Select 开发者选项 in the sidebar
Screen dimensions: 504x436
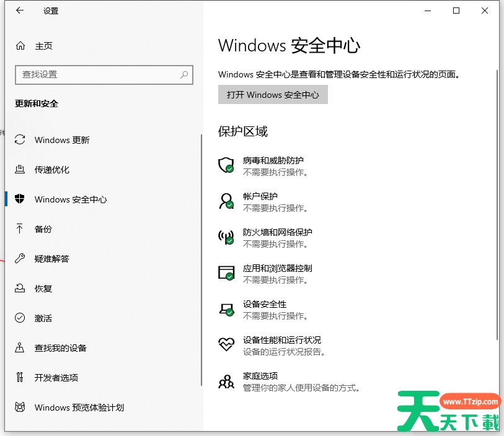(x=56, y=378)
